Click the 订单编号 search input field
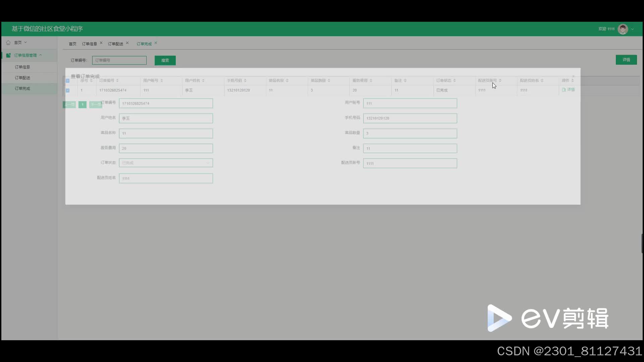The height and width of the screenshot is (362, 644). click(x=119, y=60)
